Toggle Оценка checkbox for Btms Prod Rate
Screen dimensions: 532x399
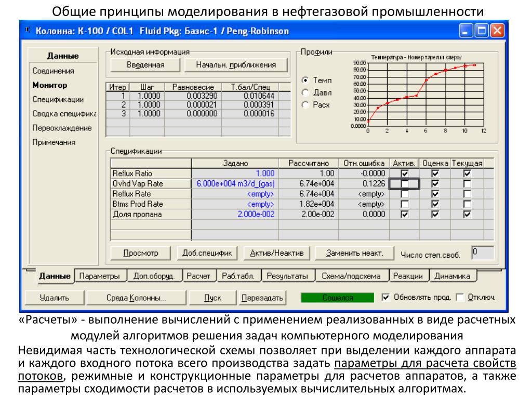(x=435, y=204)
